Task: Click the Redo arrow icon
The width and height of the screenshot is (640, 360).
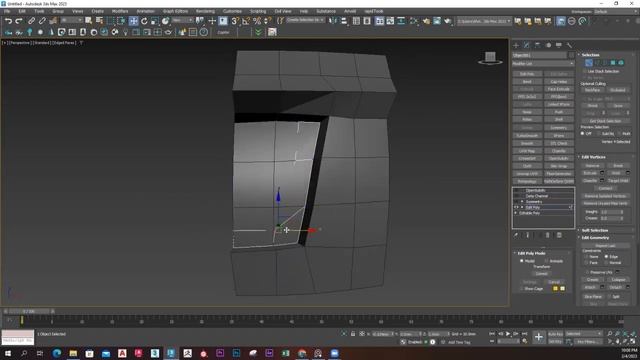Action: tap(19, 21)
